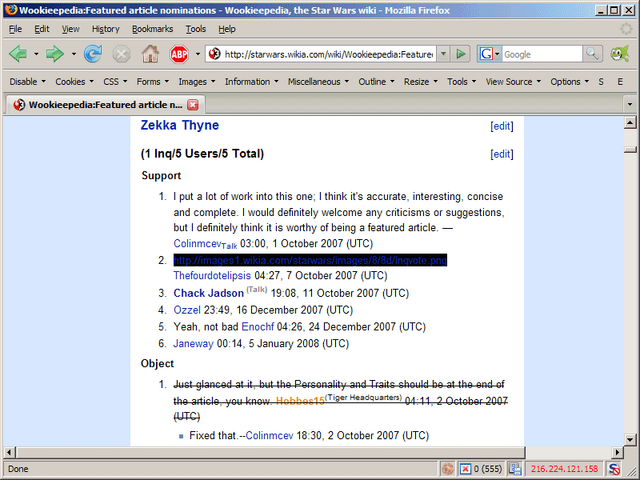Go back with the green Back arrow
Image resolution: width=640 pixels, height=480 pixels.
[x=18, y=54]
